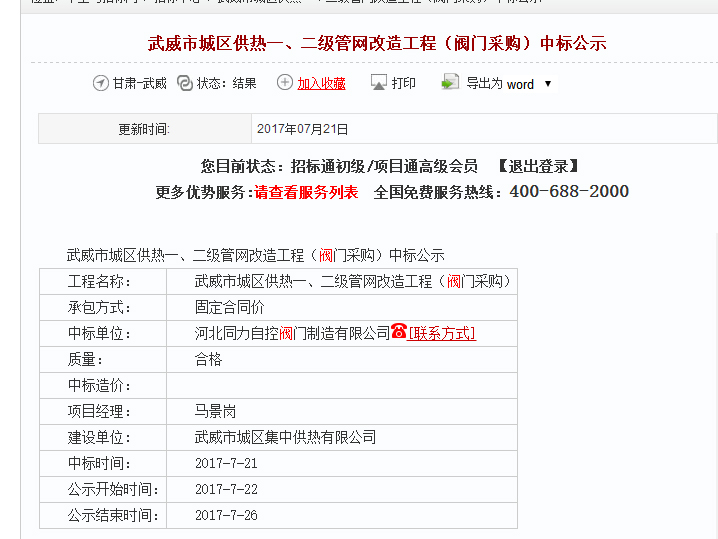Click the 建设单位 value 武威市城区集中供热有限公司

pos(285,437)
